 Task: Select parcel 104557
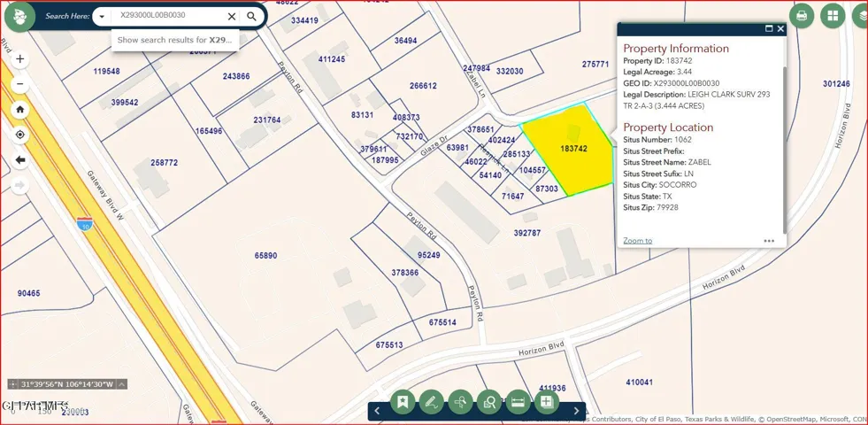click(x=533, y=170)
